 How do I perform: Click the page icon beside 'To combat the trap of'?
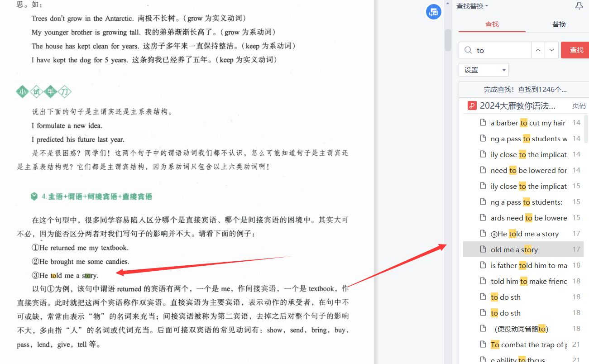(483, 345)
